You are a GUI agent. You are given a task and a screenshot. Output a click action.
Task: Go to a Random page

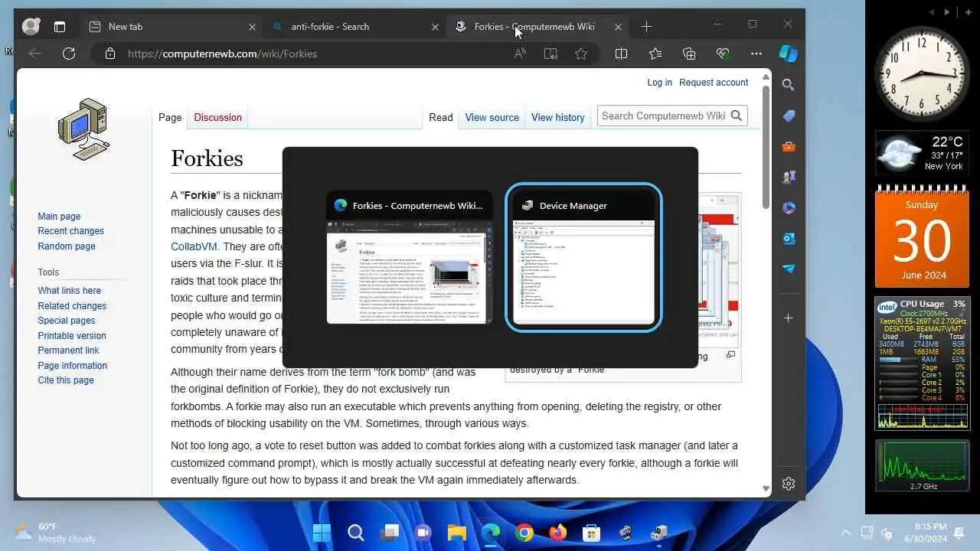coord(67,246)
